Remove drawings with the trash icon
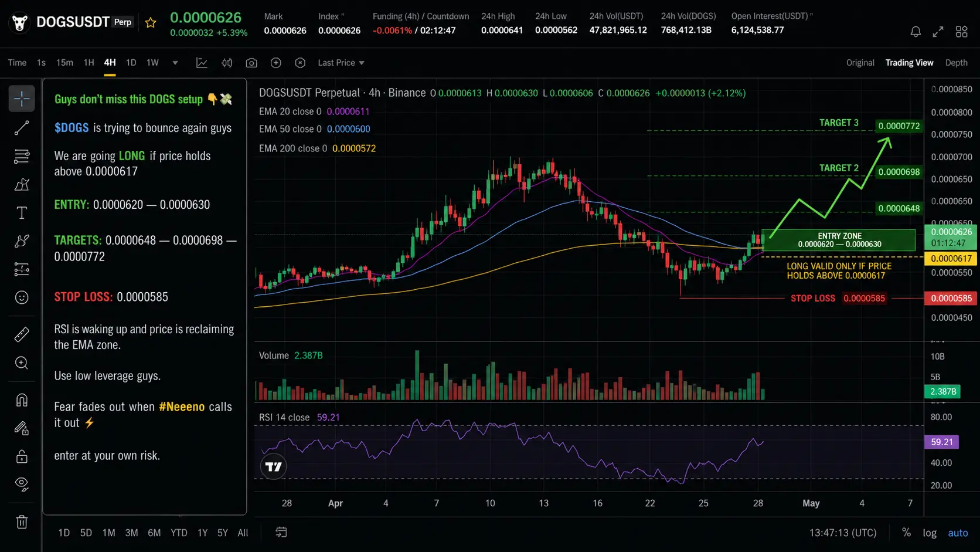Image resolution: width=980 pixels, height=552 pixels. click(x=22, y=522)
